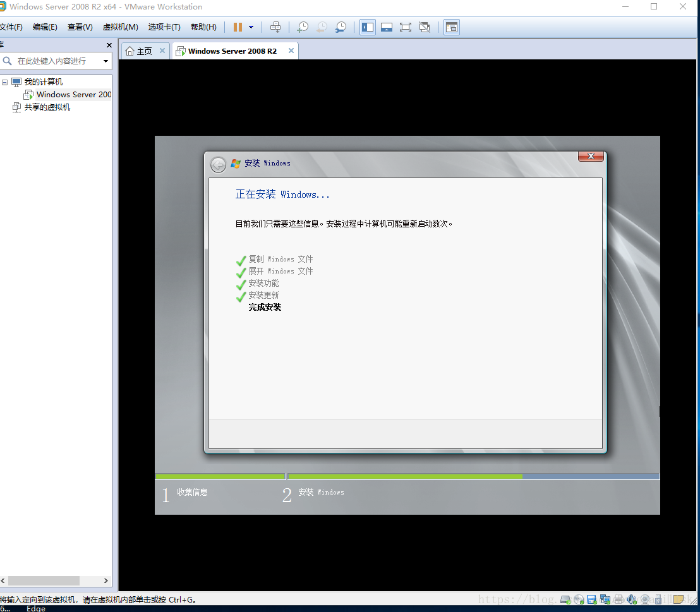
Task: Open the library search dropdown arrow
Action: click(x=106, y=61)
